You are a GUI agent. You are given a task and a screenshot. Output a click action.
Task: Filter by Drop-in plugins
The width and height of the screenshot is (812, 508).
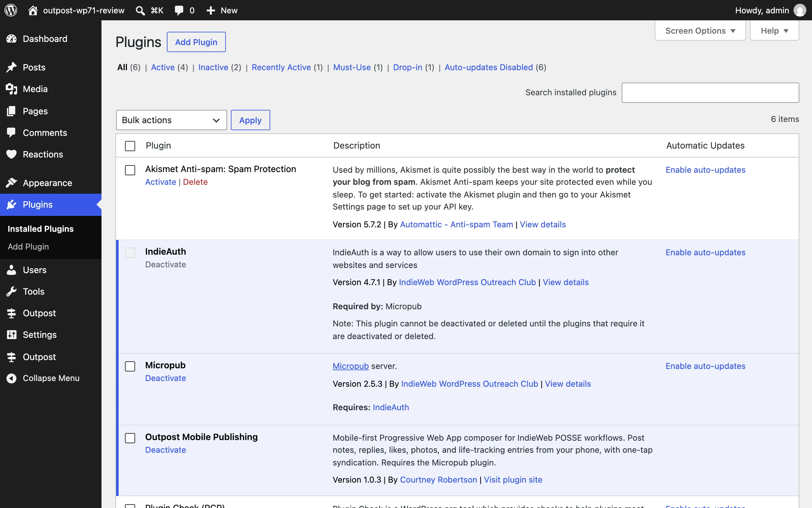click(x=408, y=67)
